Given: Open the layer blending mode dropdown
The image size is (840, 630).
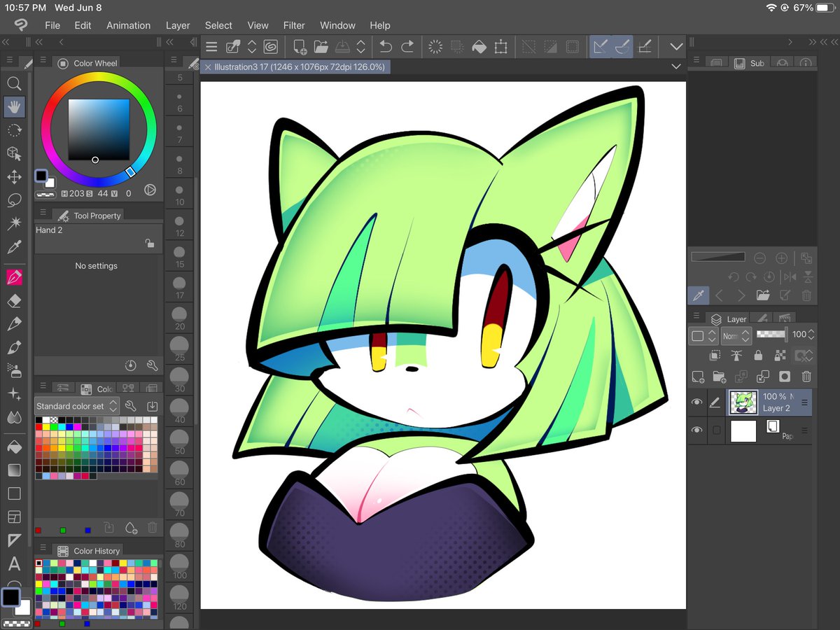Looking at the screenshot, I should [x=736, y=335].
